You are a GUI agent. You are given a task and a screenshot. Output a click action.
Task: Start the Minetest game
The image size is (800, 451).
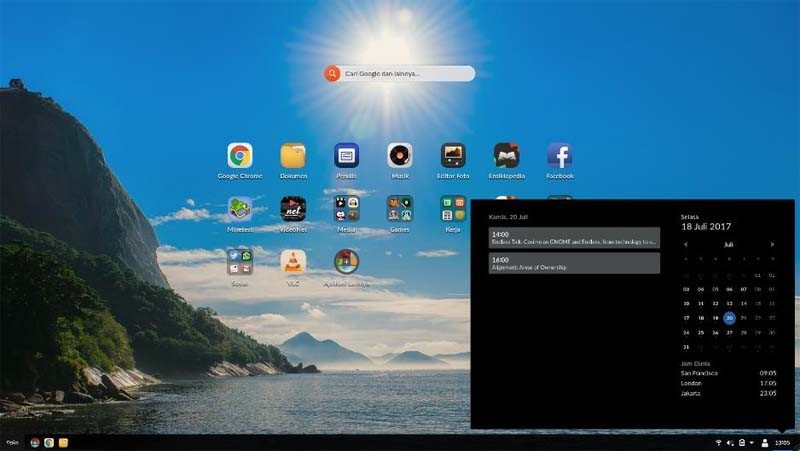pos(239,209)
